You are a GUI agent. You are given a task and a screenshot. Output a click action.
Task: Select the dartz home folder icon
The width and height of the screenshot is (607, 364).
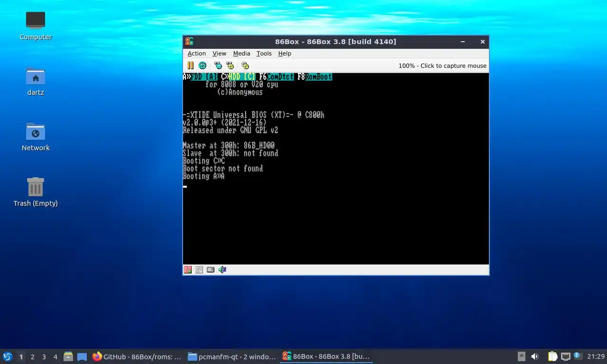tap(36, 81)
